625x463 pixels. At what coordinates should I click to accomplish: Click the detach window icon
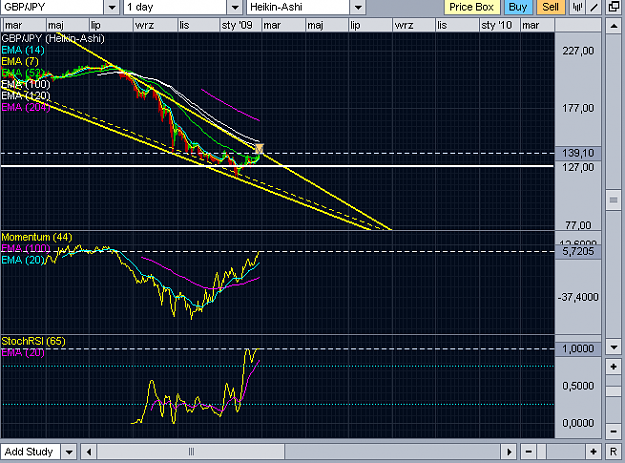(x=614, y=7)
